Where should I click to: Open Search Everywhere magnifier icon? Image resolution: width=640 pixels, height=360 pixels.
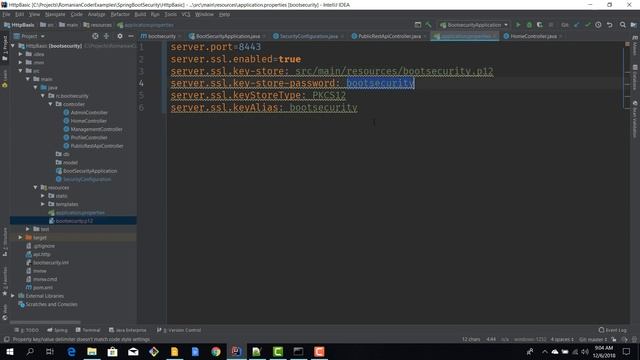click(622, 25)
